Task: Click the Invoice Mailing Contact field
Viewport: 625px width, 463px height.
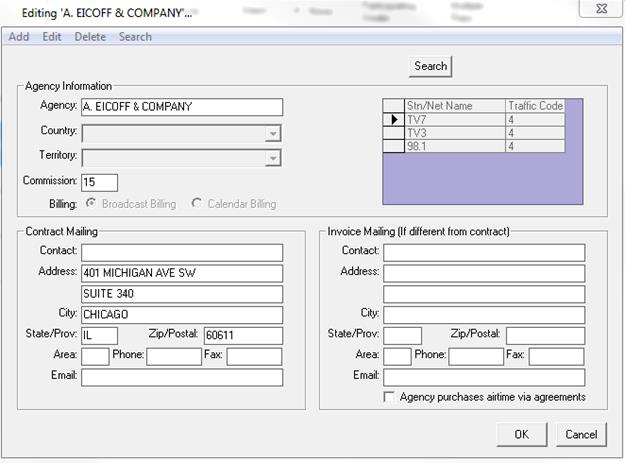Action: click(x=484, y=252)
